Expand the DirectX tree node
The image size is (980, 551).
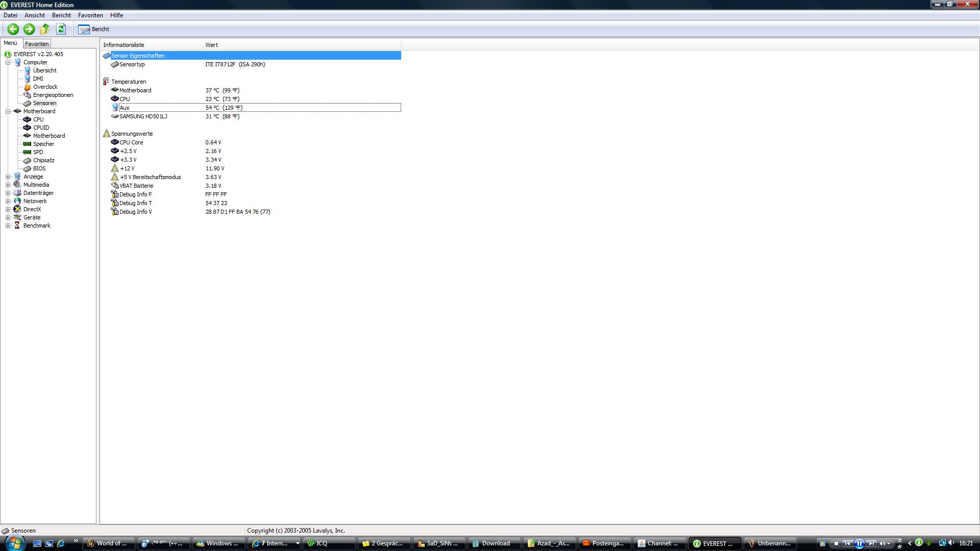coord(8,209)
